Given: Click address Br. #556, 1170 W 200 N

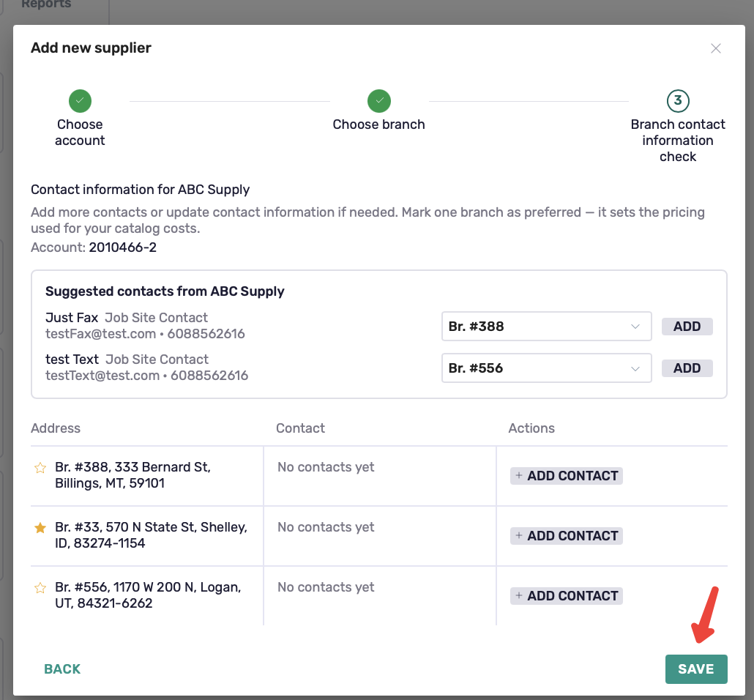Looking at the screenshot, I should [148, 595].
